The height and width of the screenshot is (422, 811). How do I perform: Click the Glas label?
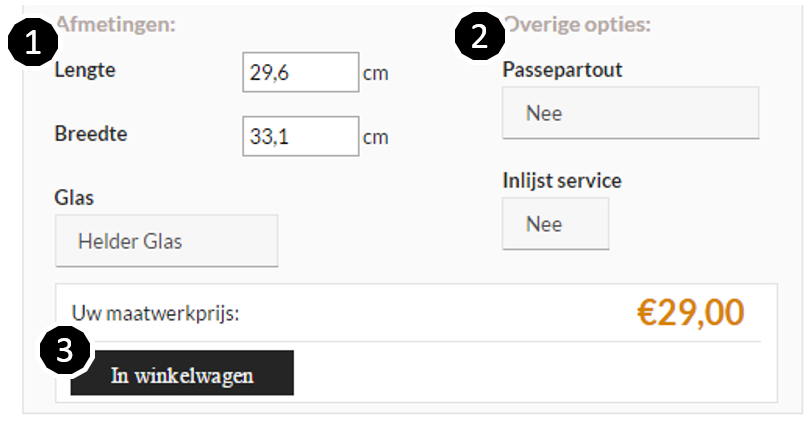coord(74,198)
